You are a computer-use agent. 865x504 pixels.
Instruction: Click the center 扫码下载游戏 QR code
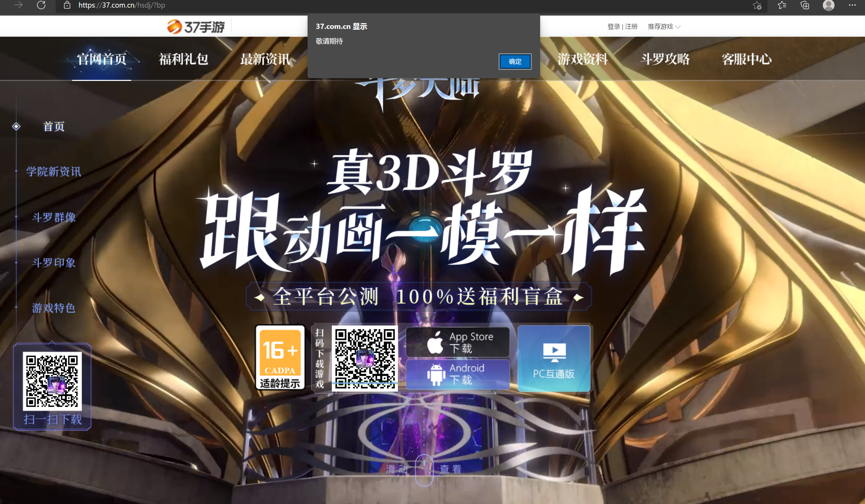pos(365,358)
